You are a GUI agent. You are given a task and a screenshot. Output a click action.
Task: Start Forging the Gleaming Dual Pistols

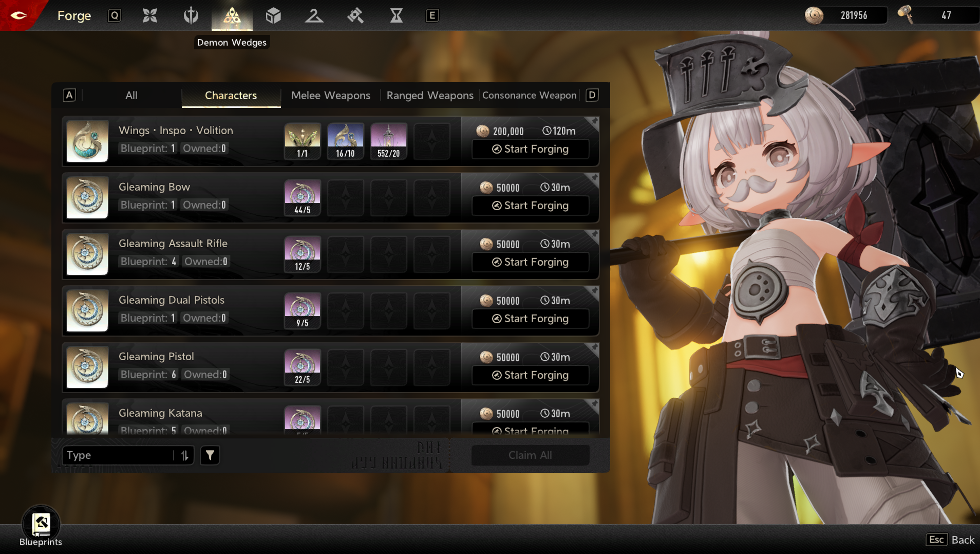click(x=531, y=319)
